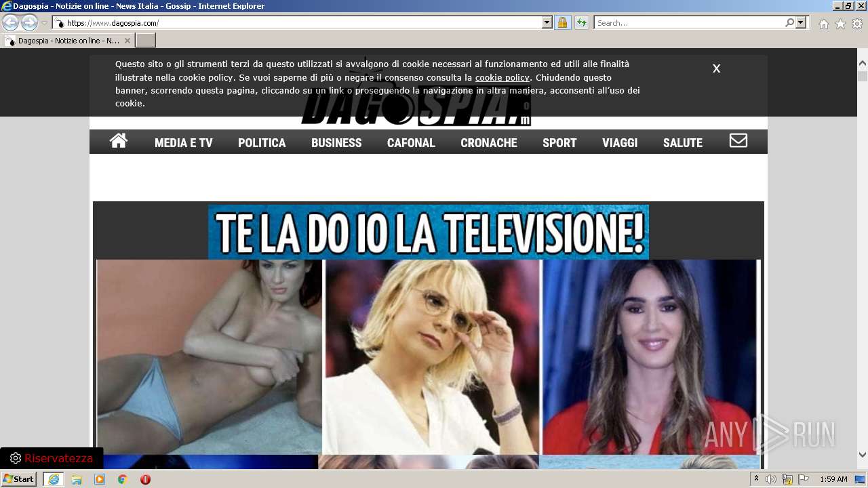Open the SALUTE section
This screenshot has width=868, height=488.
[683, 143]
